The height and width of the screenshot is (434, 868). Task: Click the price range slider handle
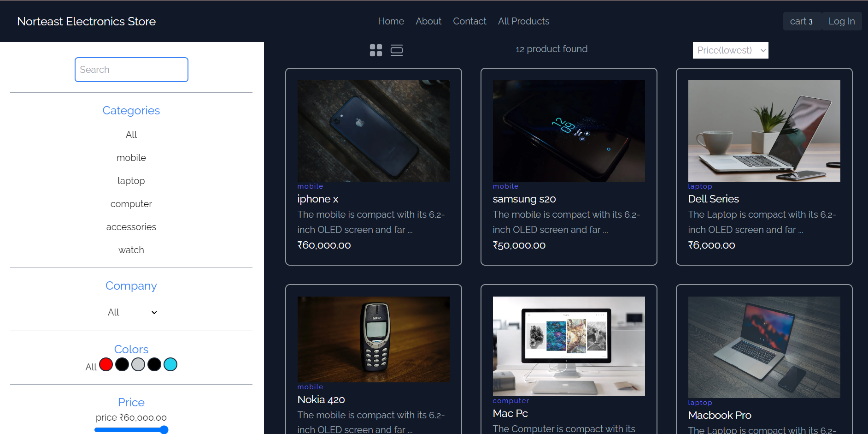pyautogui.click(x=164, y=430)
